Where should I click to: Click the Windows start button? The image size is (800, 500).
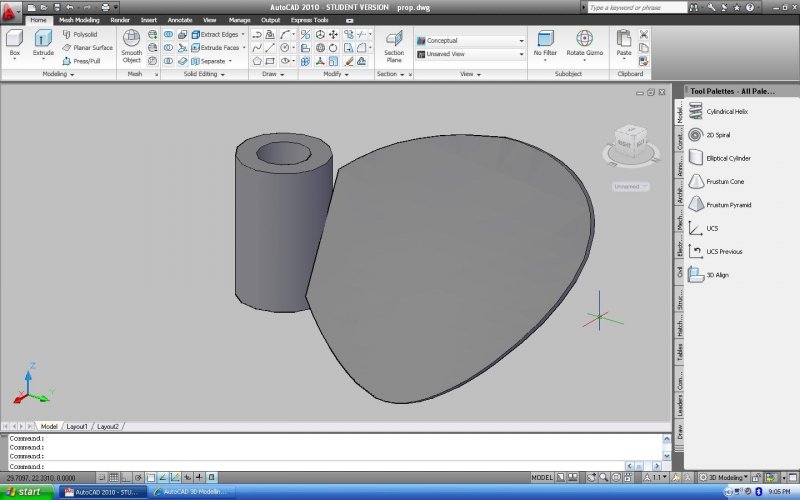24,492
